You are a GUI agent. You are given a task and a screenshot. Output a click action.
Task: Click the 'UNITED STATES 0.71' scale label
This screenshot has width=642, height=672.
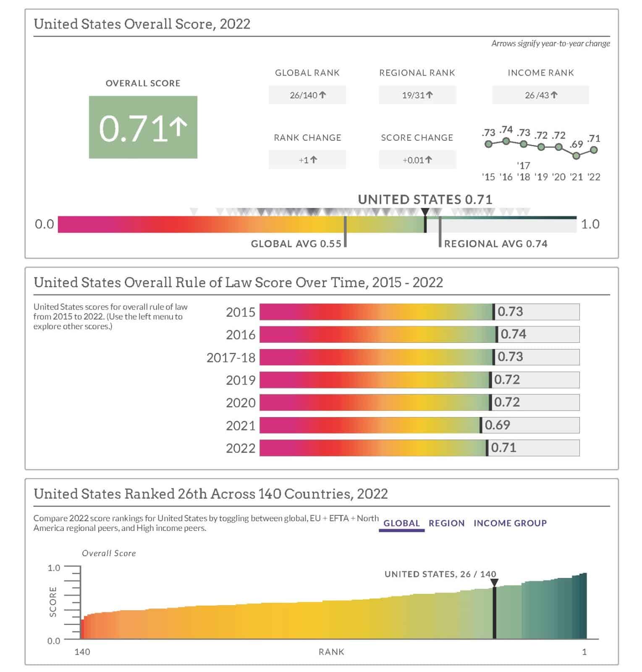(x=425, y=199)
